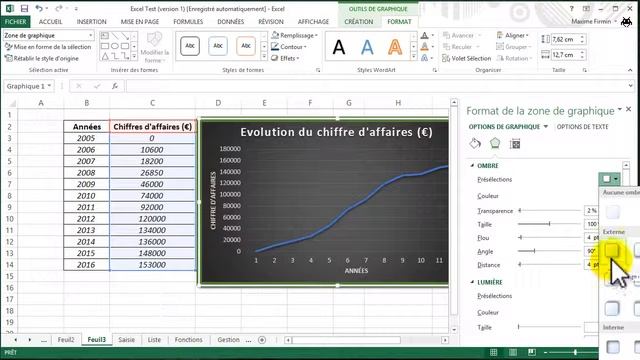
Task: Expand the formula bar with the chevron
Action: coord(631,86)
